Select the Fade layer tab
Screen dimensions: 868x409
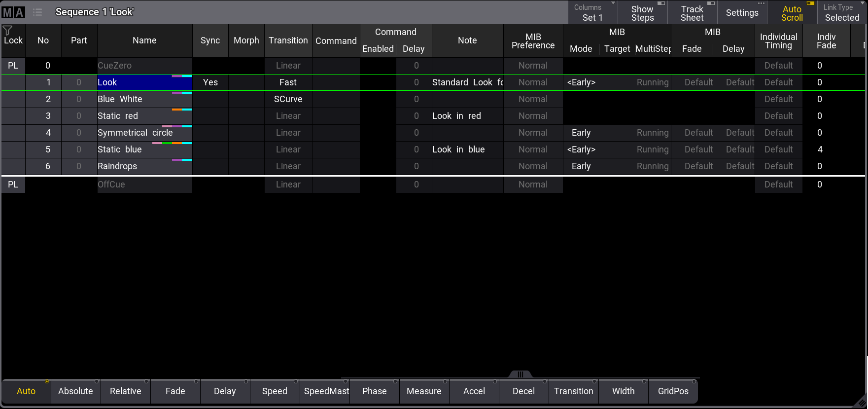click(175, 391)
